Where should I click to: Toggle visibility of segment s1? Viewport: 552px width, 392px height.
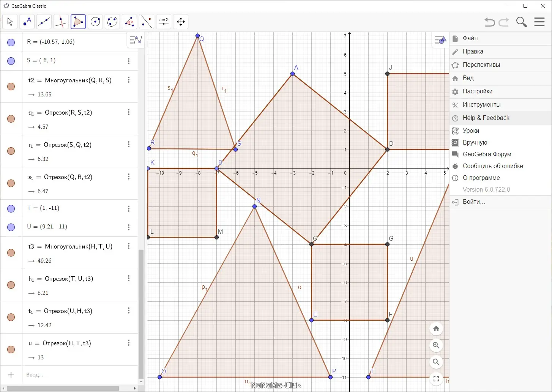(x=11, y=183)
